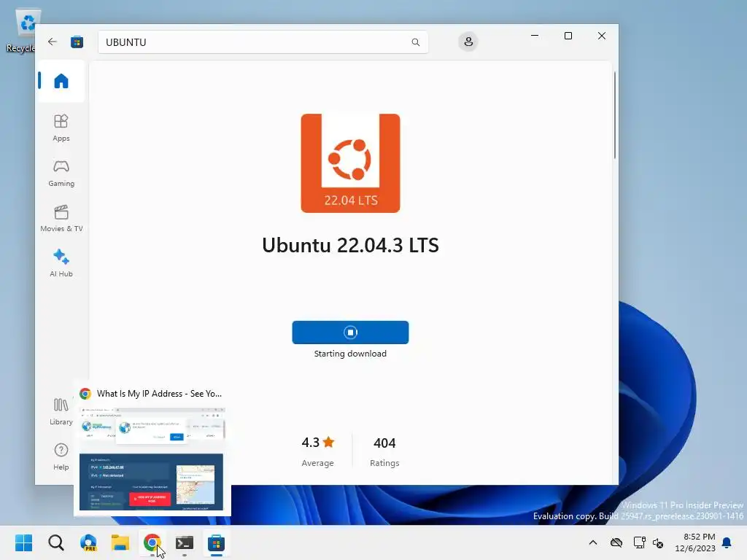Open File Explorer from taskbar
Image resolution: width=747 pixels, height=560 pixels.
(x=120, y=542)
